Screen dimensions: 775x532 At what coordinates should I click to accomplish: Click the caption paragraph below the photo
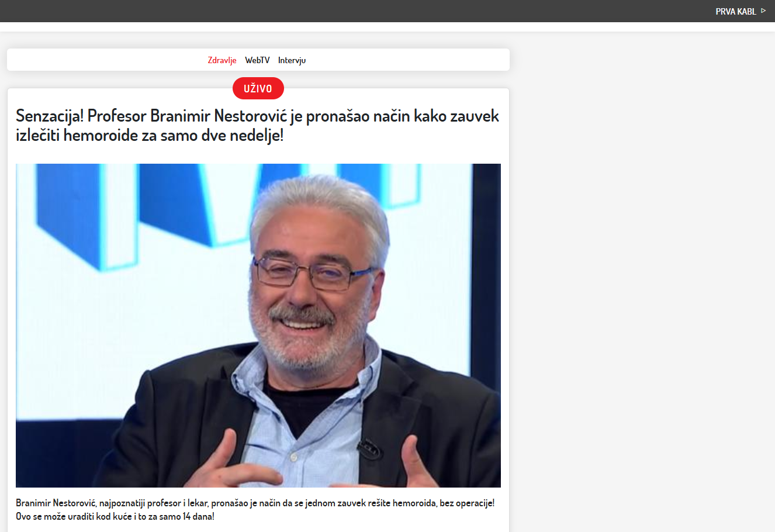tap(255, 510)
